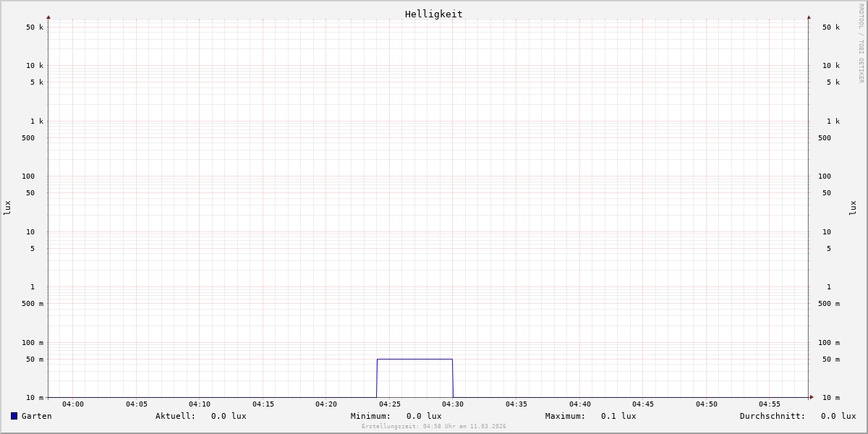Click the 50 m label on left axis
Viewport: 868px width, 434px height.
point(35,359)
